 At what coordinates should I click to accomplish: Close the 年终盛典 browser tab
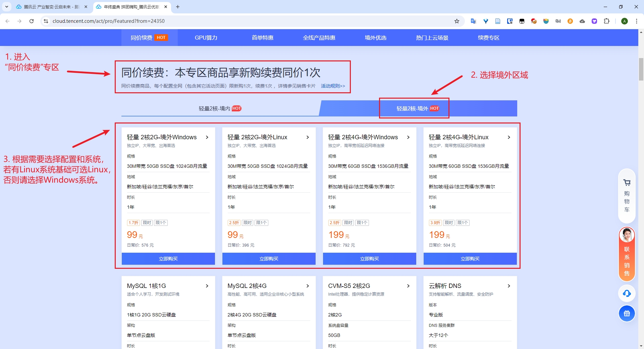click(166, 7)
